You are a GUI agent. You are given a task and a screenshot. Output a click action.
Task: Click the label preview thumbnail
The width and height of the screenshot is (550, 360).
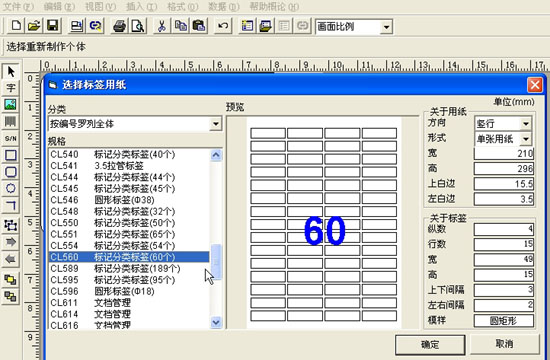(x=324, y=223)
